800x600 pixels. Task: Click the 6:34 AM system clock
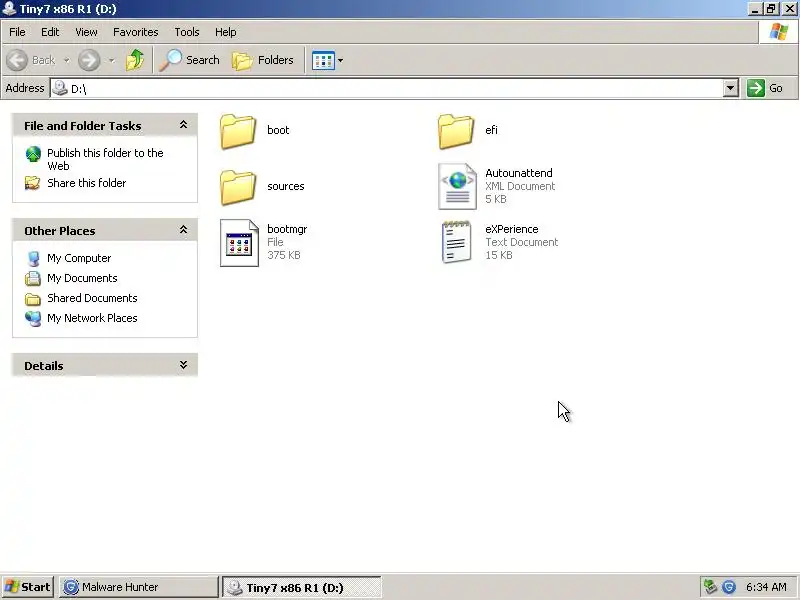[x=766, y=587]
